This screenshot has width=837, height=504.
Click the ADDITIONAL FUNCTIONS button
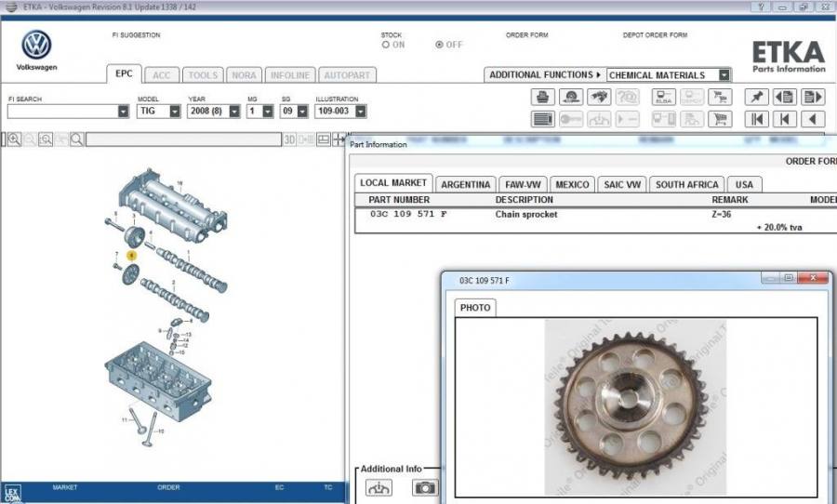pos(544,74)
